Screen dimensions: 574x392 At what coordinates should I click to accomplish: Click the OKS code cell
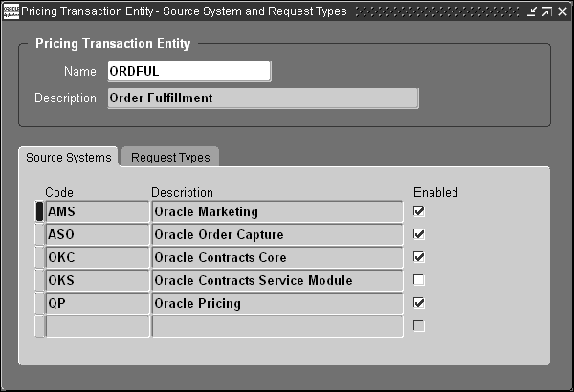point(98,280)
